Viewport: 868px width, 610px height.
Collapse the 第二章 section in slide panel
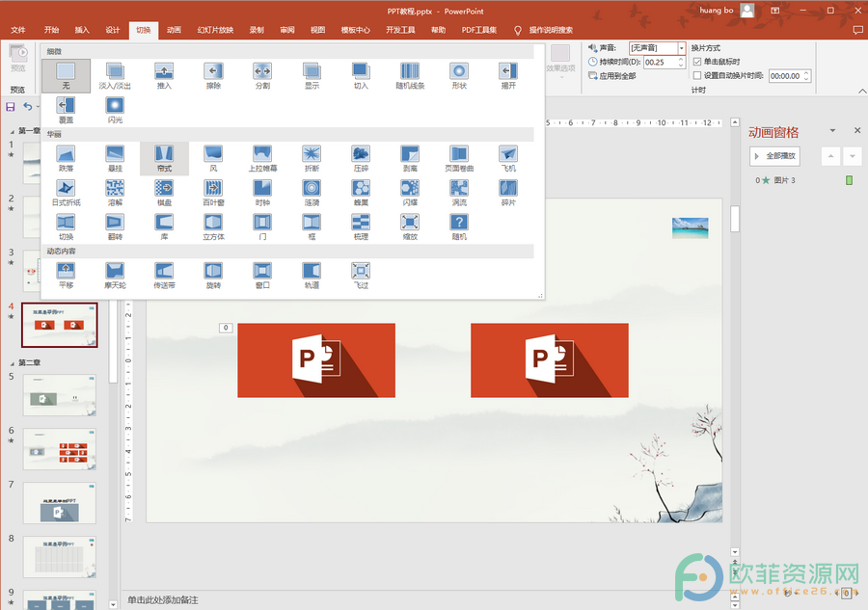pos(13,363)
